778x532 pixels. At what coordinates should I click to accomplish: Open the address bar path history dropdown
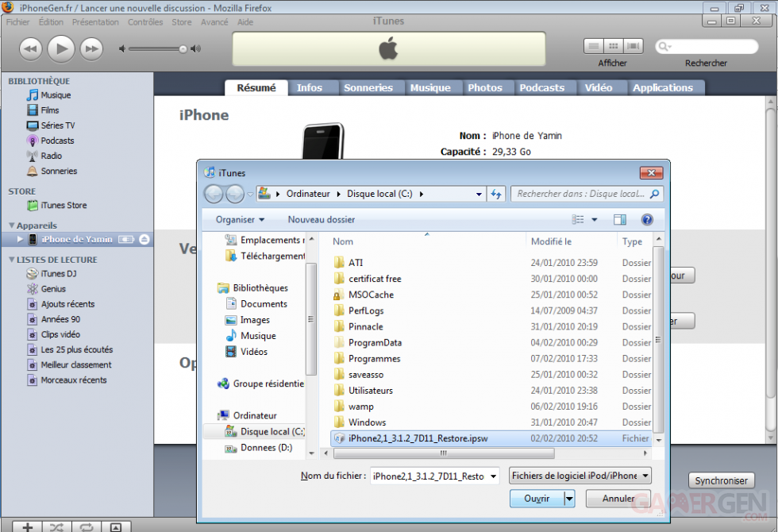479,194
